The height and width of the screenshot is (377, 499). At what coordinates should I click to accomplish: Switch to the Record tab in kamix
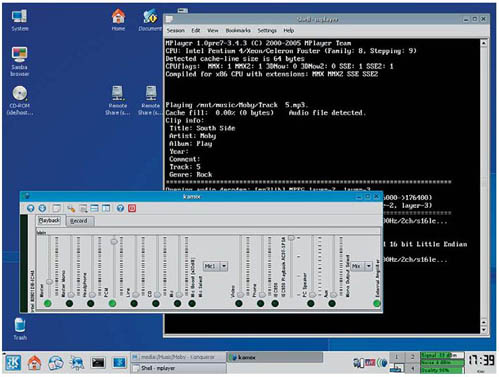79,221
